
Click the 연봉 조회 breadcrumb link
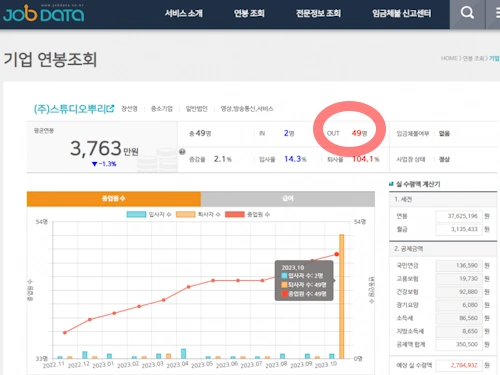point(473,58)
